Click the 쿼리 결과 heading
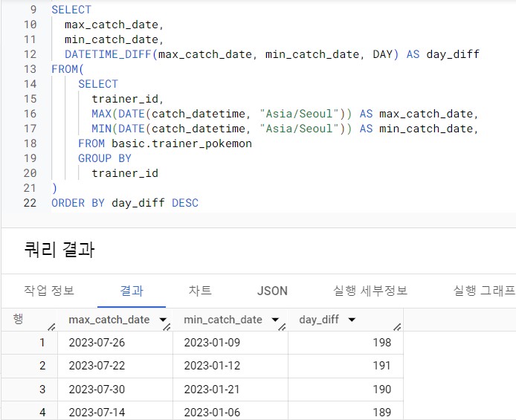 coord(59,250)
